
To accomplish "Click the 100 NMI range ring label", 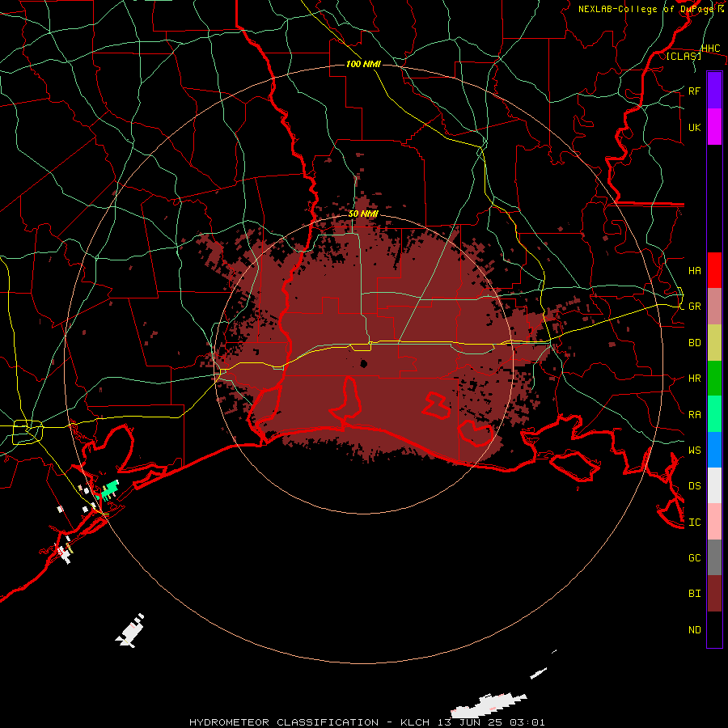I will point(363,64).
